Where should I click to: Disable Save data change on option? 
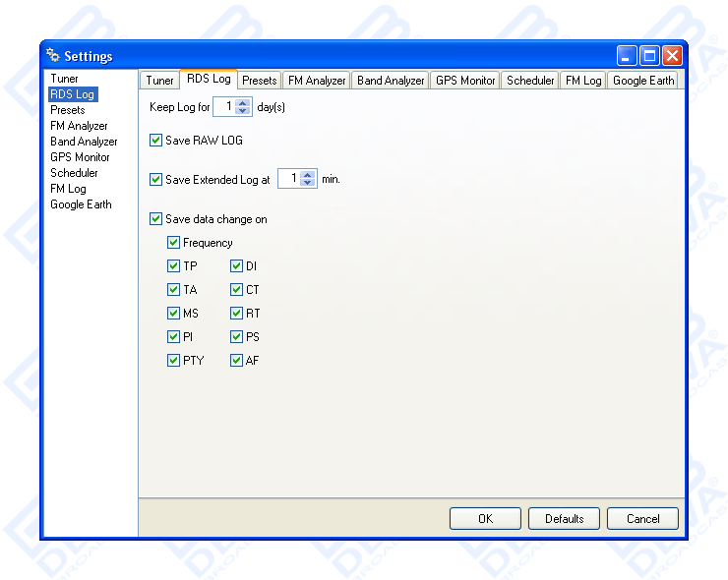pos(155,219)
